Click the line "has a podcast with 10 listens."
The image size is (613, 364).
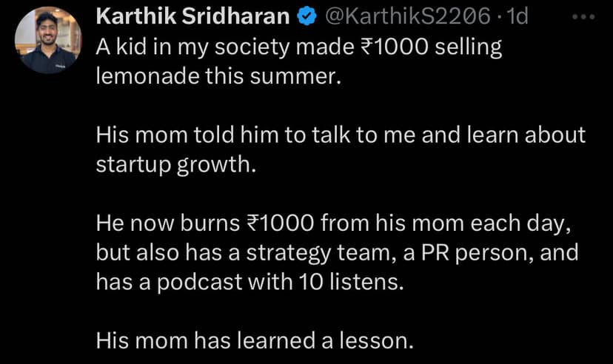251,280
